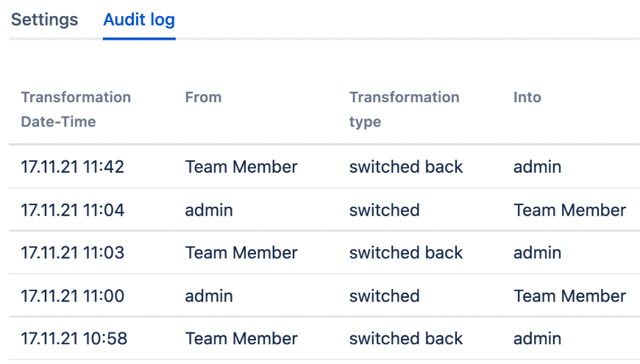
Task: Click the Transformation type column header
Action: click(x=404, y=109)
